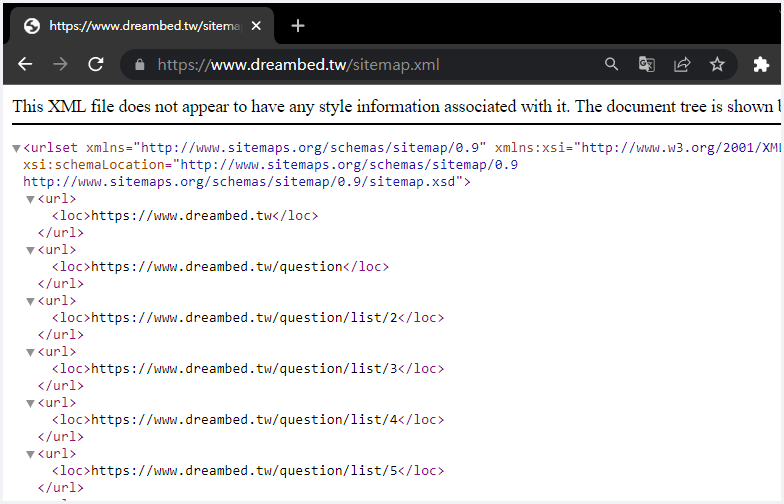Open the translate page icon
The width and height of the screenshot is (784, 504).
[x=647, y=65]
